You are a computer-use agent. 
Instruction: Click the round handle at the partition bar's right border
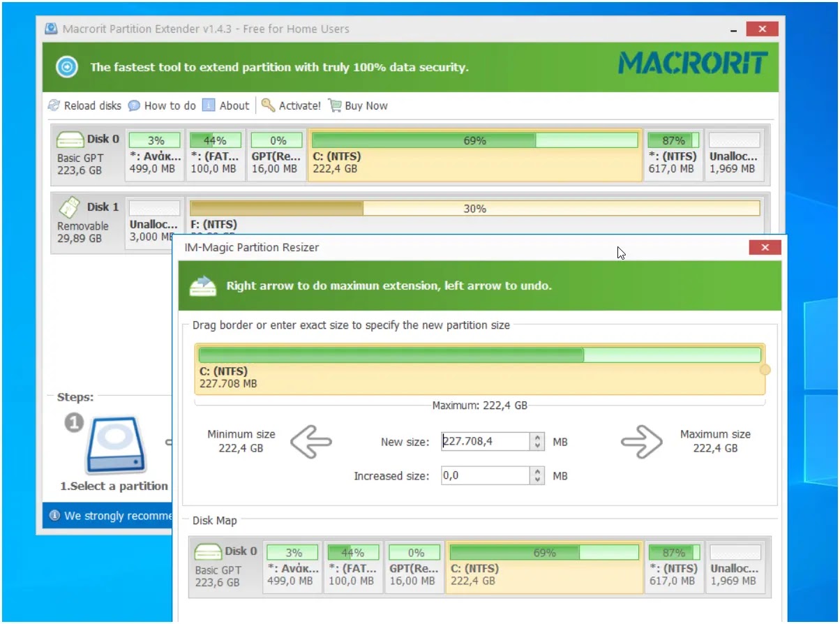pyautogui.click(x=765, y=369)
